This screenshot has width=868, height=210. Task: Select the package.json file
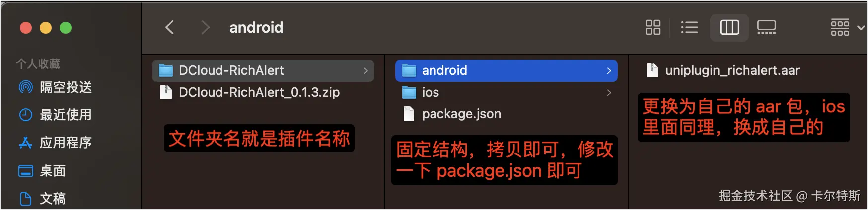point(506,114)
